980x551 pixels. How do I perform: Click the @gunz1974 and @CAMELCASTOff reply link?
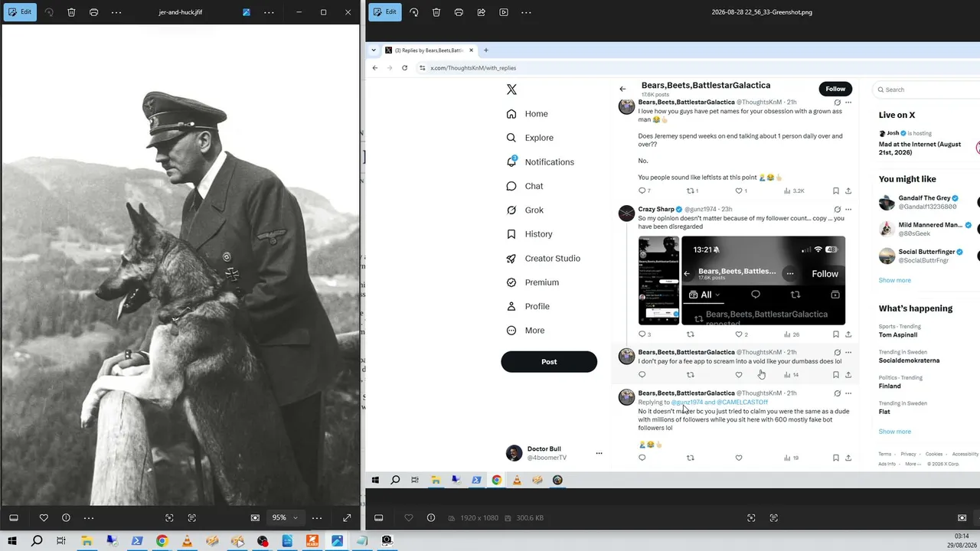(x=720, y=402)
